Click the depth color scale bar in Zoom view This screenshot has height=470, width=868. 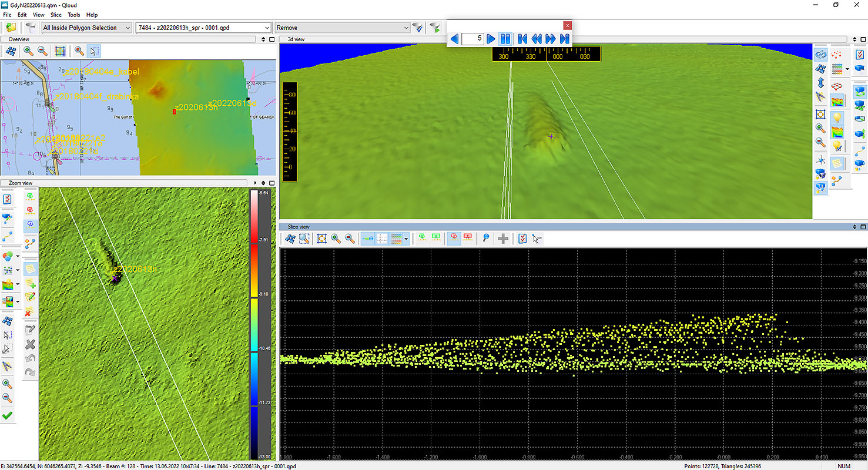[254, 323]
